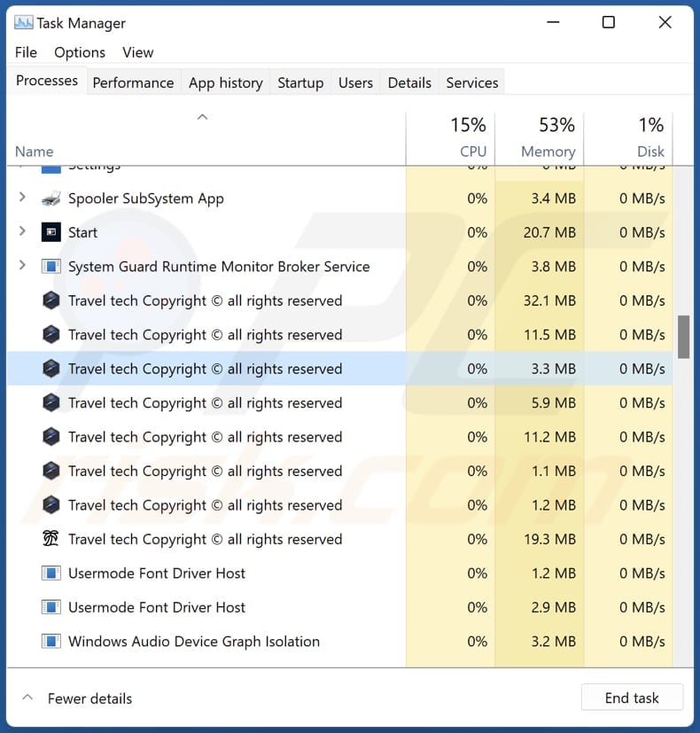Click the 2.9 MB memory value
700x733 pixels.
(x=553, y=607)
